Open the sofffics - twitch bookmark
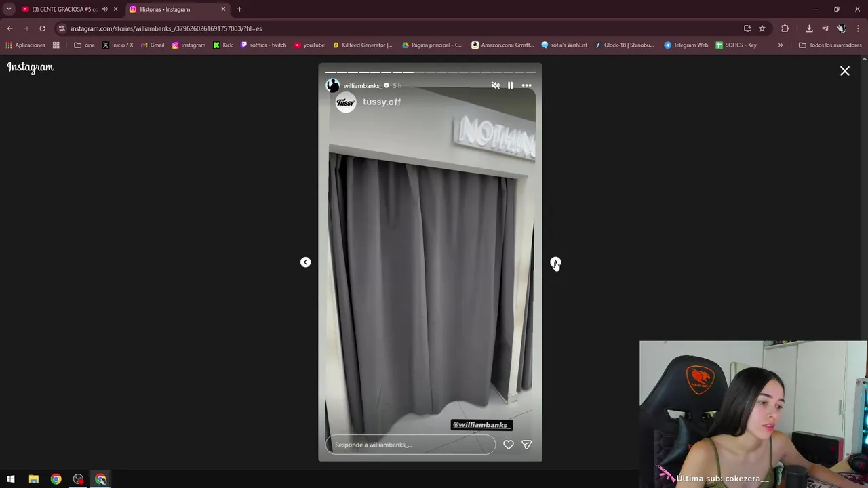868x488 pixels. pyautogui.click(x=264, y=45)
